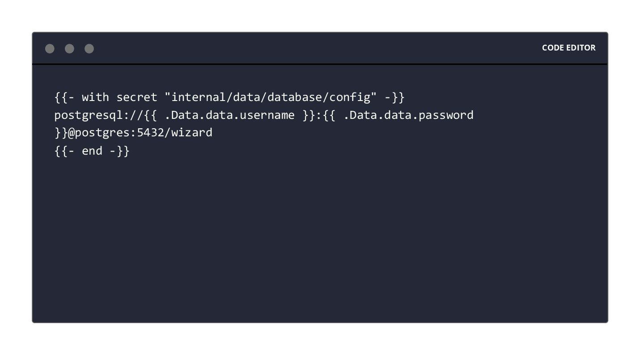Place cursor on the word "with"
Screen dimensions: 644x362
pyautogui.click(x=95, y=97)
